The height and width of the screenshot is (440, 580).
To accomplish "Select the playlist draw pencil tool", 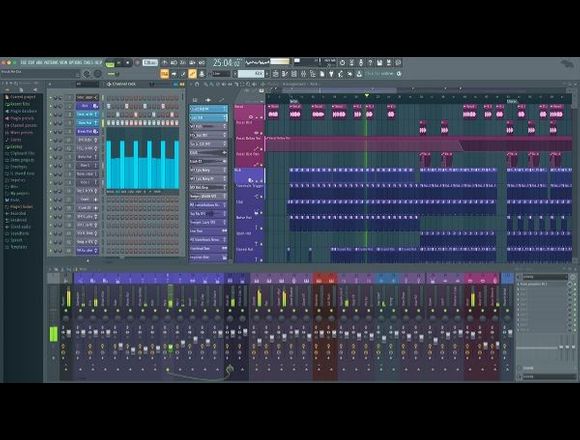I will (x=206, y=84).
